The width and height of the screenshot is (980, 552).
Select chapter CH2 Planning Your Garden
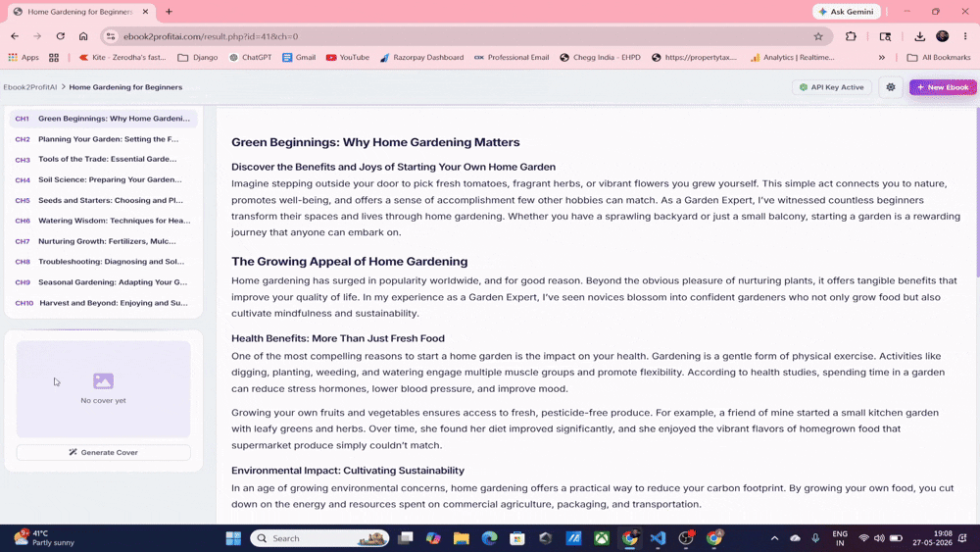coord(103,139)
